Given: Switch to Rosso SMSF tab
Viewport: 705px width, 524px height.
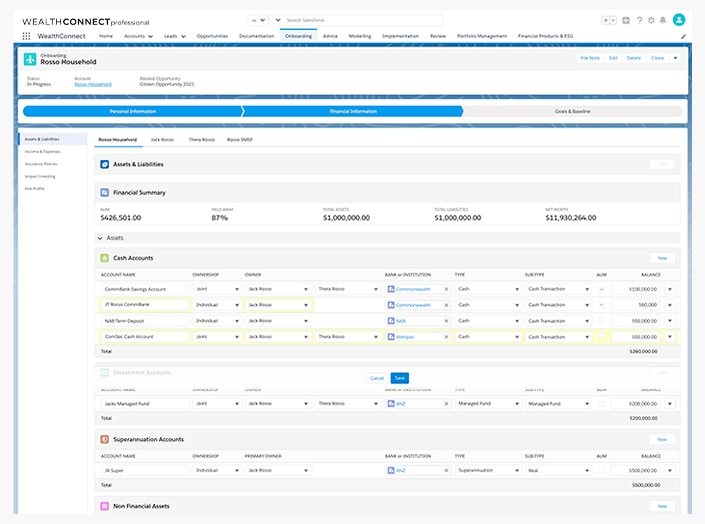Looking at the screenshot, I should point(240,140).
